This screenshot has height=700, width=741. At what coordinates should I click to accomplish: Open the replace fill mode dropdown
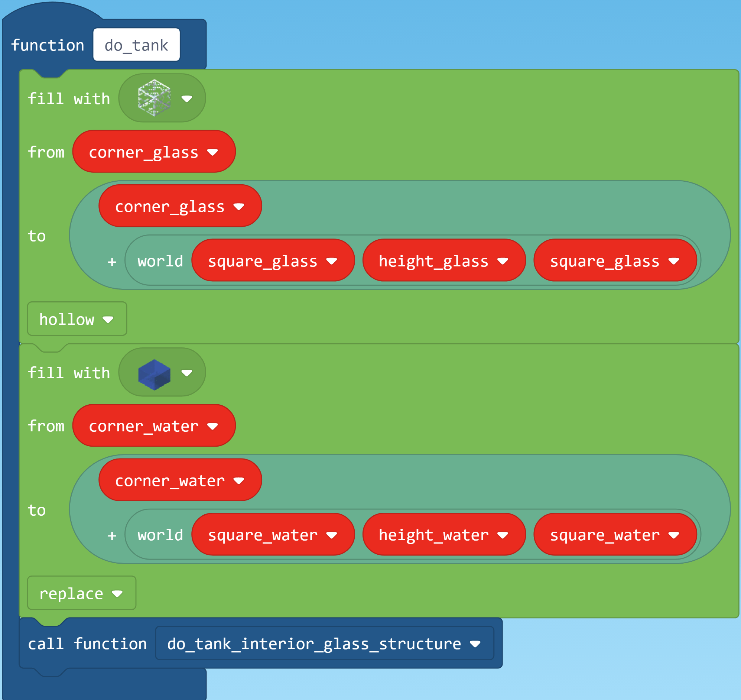[x=81, y=593]
